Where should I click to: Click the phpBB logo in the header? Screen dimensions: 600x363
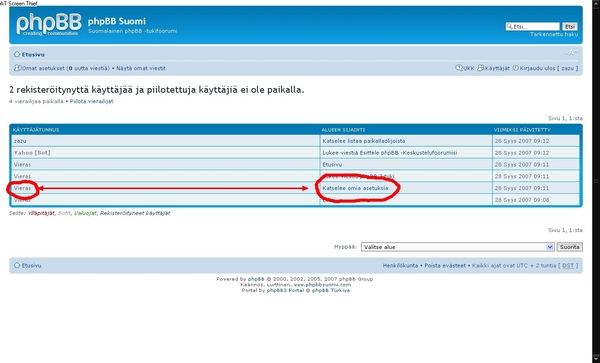tap(49, 24)
